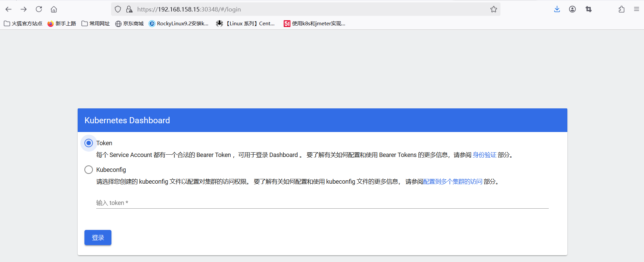Click the screenshot crop tool icon
This screenshot has width=644, height=262.
[x=589, y=9]
